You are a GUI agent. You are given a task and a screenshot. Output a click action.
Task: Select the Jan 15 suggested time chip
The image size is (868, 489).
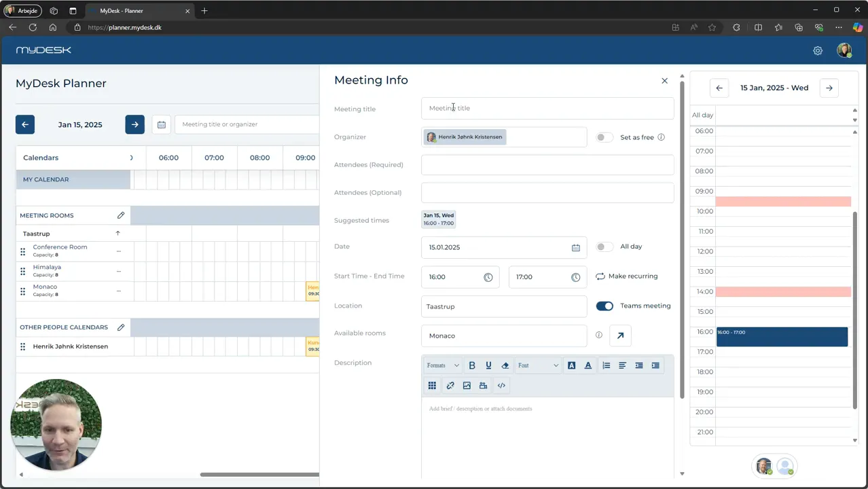tap(439, 219)
